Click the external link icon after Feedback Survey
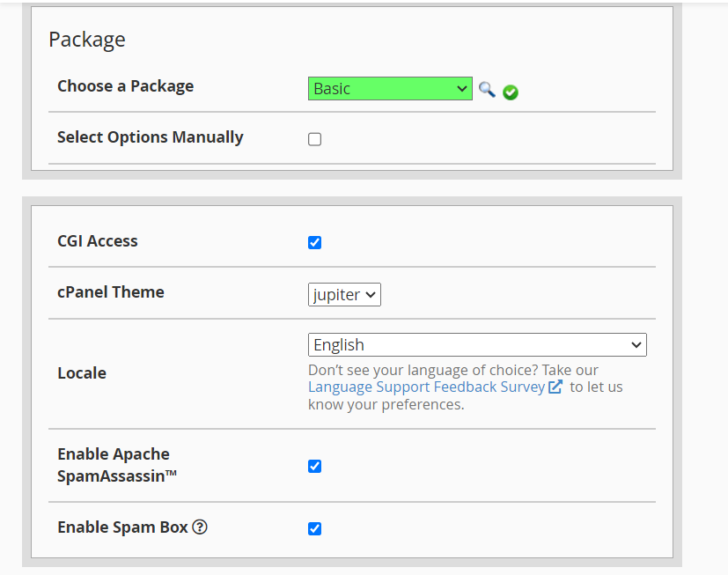 [555, 387]
